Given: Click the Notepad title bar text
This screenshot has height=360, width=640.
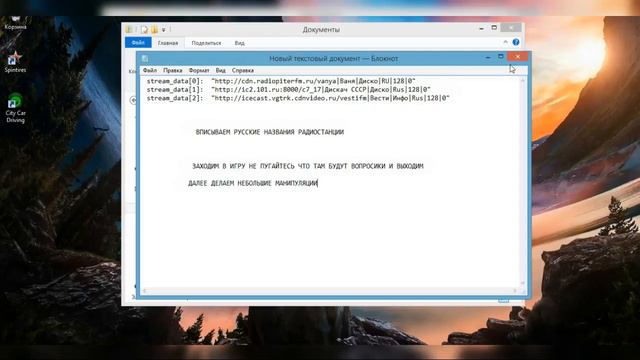Looking at the screenshot, I should 333,58.
